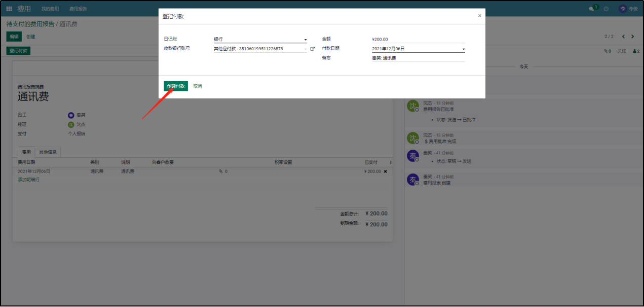Viewport: 644px width, 307px height.
Task: Click the attachments paperclip icon
Action: click(607, 51)
